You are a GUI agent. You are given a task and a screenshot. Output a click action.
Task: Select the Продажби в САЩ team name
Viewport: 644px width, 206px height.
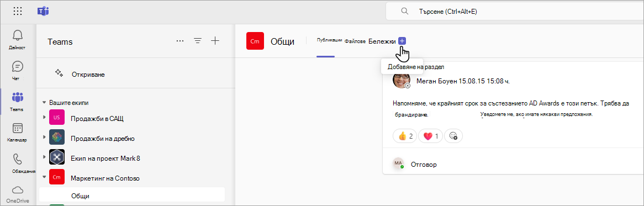pyautogui.click(x=97, y=119)
